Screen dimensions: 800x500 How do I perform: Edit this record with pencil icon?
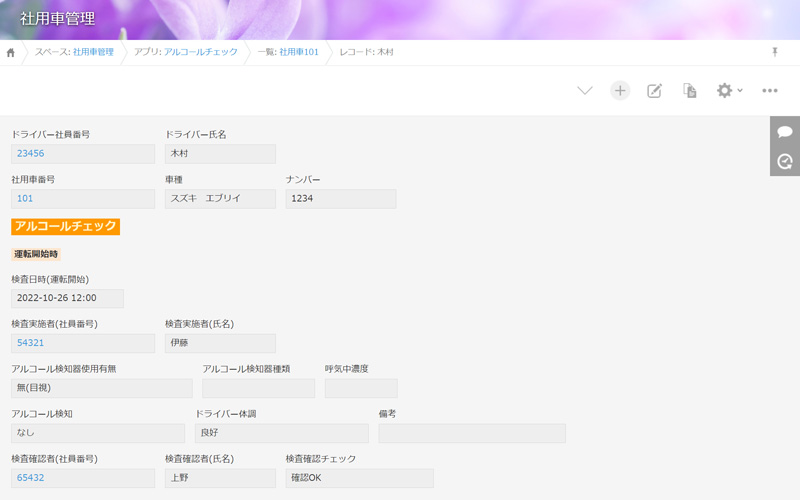(x=655, y=91)
